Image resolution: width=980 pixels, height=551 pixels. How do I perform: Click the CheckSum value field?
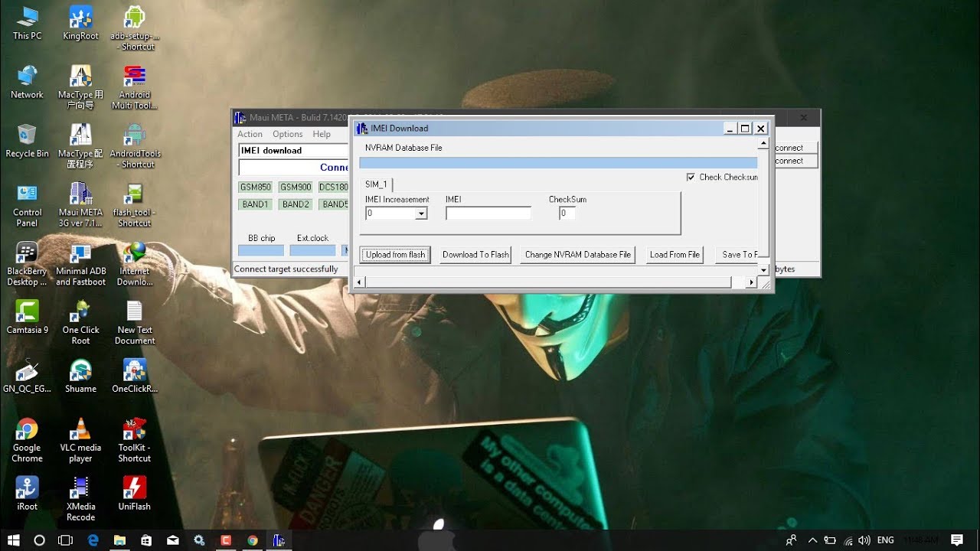click(567, 214)
